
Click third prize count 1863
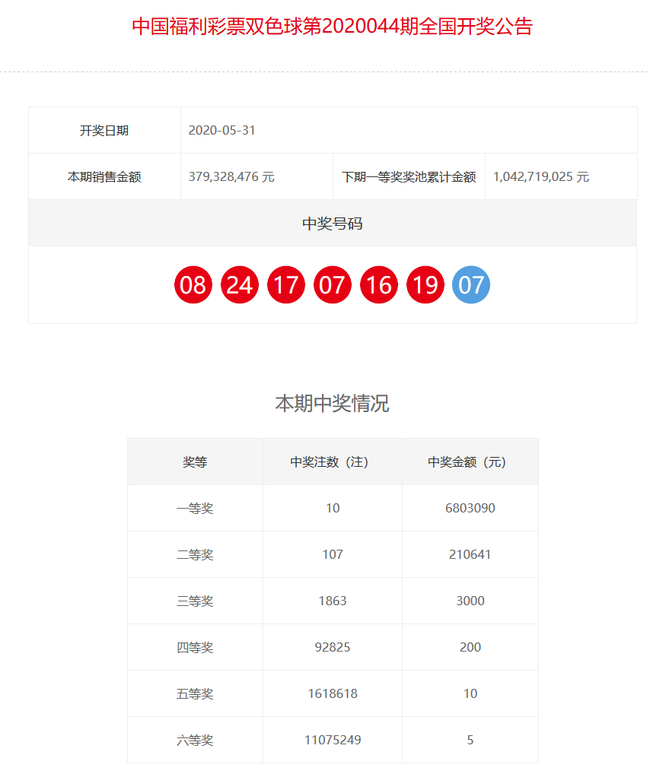click(333, 601)
